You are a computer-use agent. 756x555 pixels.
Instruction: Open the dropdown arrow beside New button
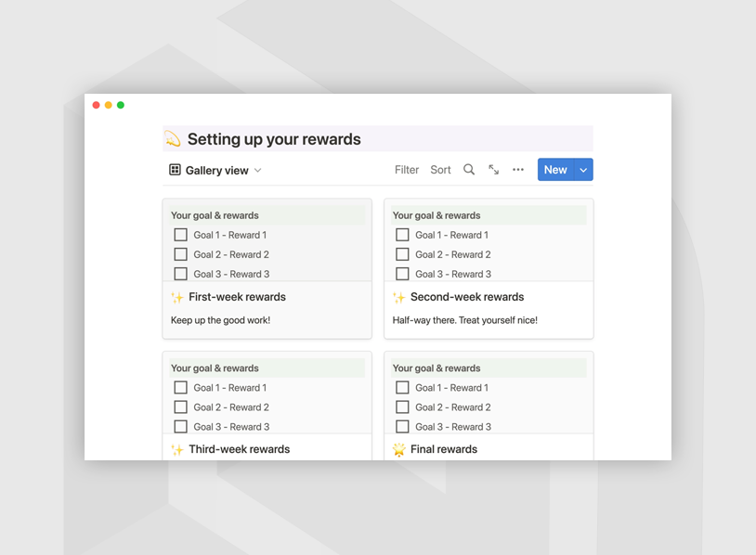[583, 170]
